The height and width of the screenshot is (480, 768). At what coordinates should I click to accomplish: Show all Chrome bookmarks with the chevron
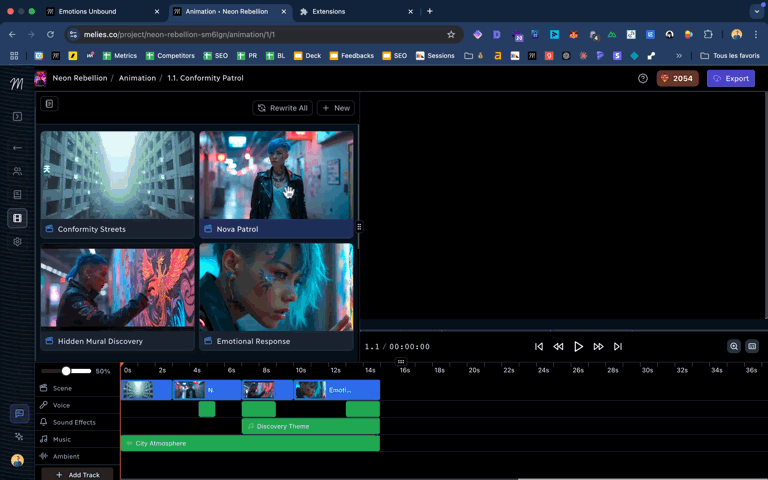679,56
